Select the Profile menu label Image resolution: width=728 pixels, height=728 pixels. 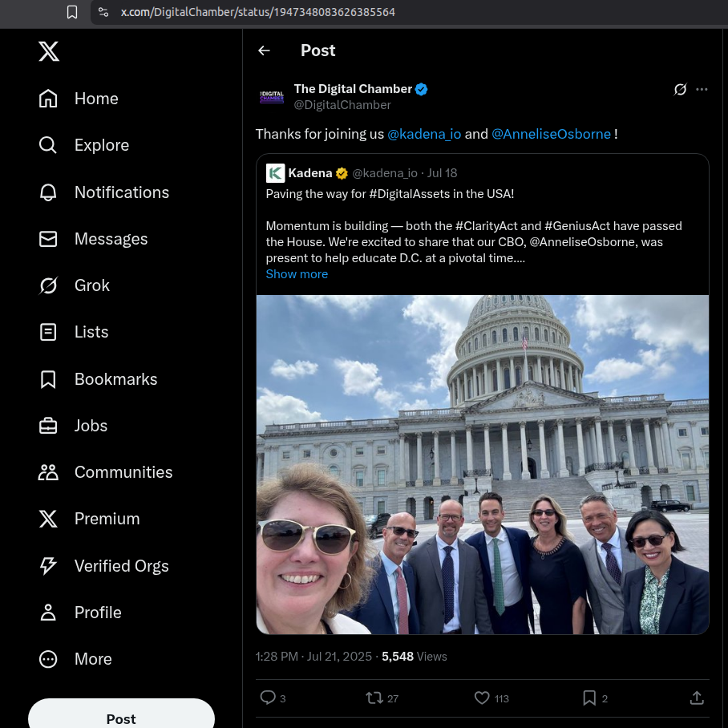(x=98, y=612)
